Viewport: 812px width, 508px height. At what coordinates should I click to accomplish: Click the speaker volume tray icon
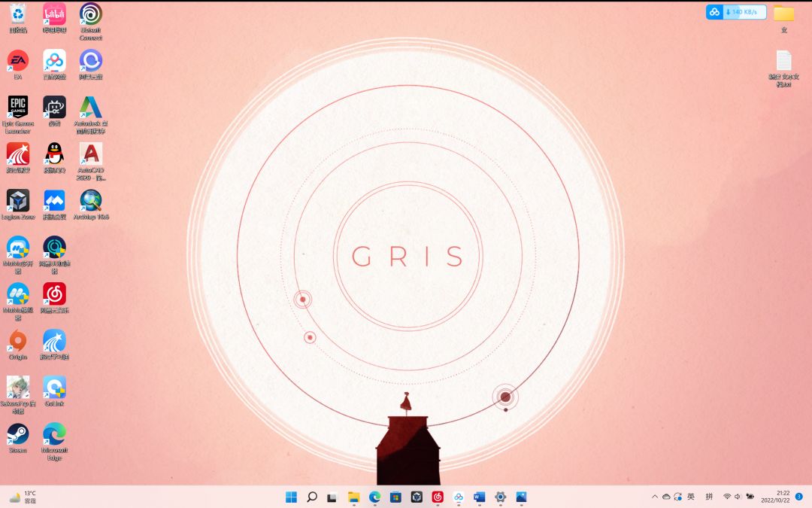pyautogui.click(x=738, y=497)
